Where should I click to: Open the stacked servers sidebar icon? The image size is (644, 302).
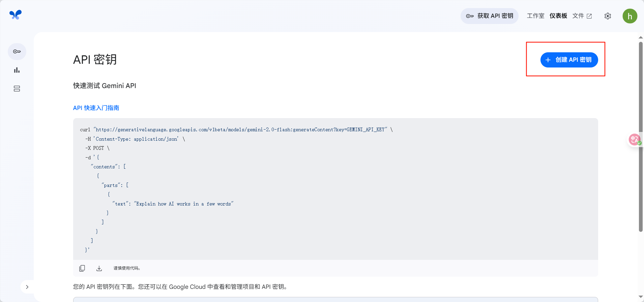[17, 89]
